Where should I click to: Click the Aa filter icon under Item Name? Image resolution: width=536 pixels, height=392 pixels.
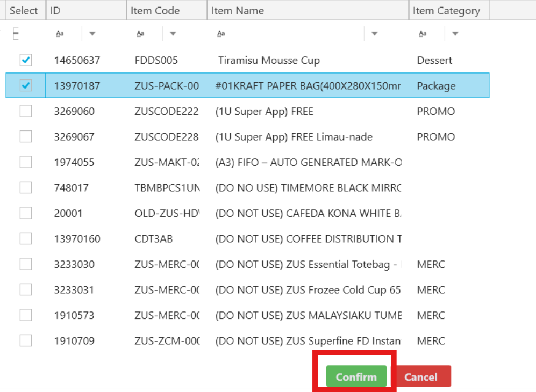(220, 33)
